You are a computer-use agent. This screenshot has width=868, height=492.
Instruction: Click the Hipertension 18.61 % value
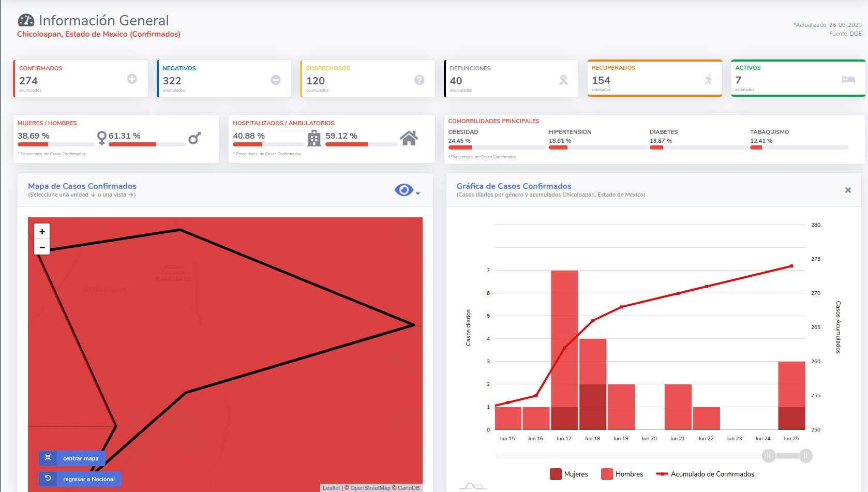point(560,141)
